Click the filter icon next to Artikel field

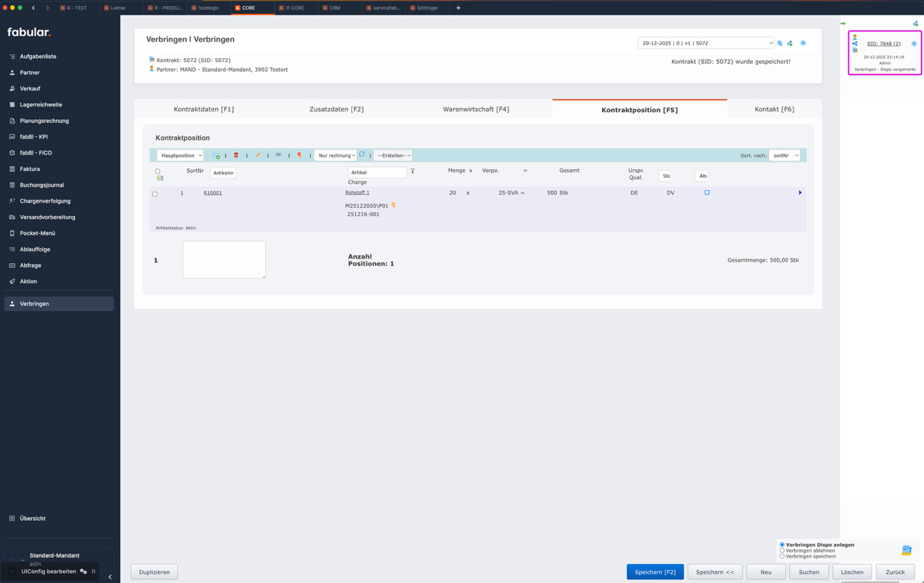coord(413,171)
